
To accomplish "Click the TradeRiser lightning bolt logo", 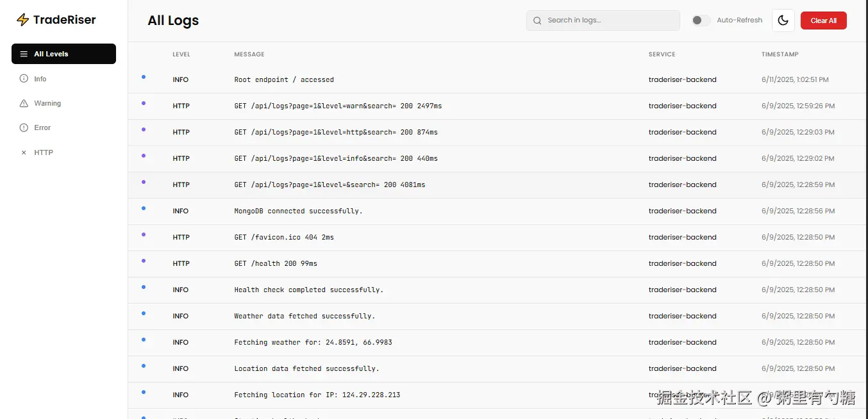I will coord(22,20).
